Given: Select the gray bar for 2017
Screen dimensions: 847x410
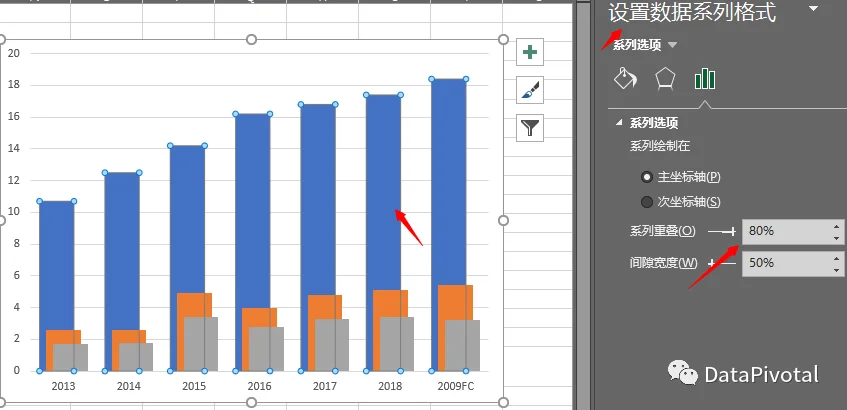Looking at the screenshot, I should [332, 345].
